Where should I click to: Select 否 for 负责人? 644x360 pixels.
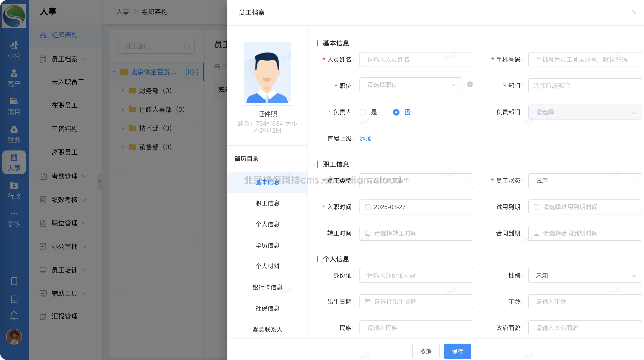(x=396, y=112)
